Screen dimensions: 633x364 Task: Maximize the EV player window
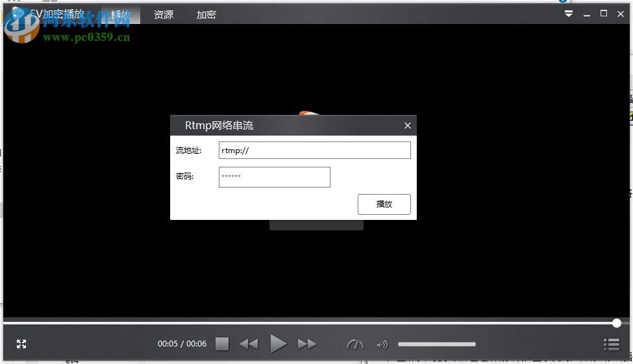[x=604, y=14]
